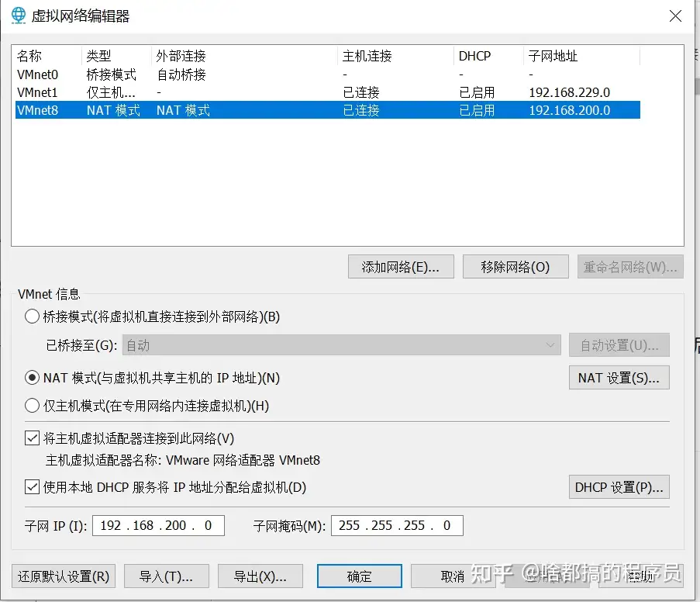Viewport: 700px width, 602px height.
Task: Click subnet address 192.168.200.0 cell
Action: click(569, 110)
